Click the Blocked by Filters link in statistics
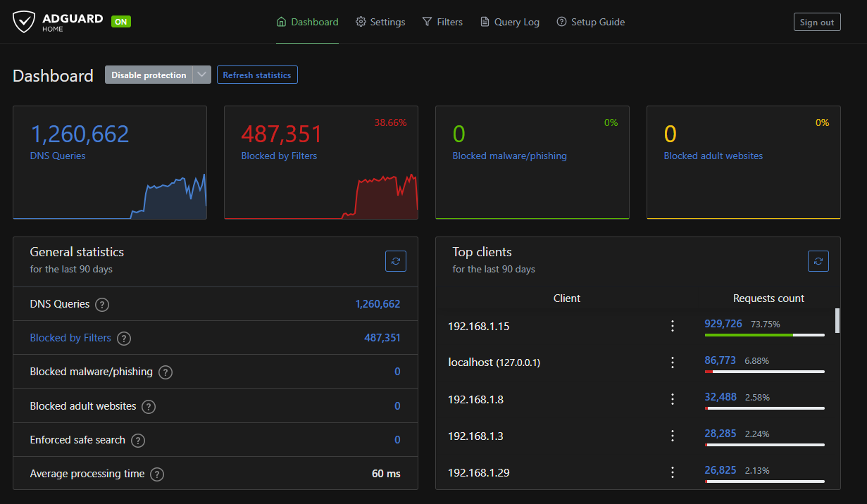This screenshot has width=867, height=504. pyautogui.click(x=70, y=339)
